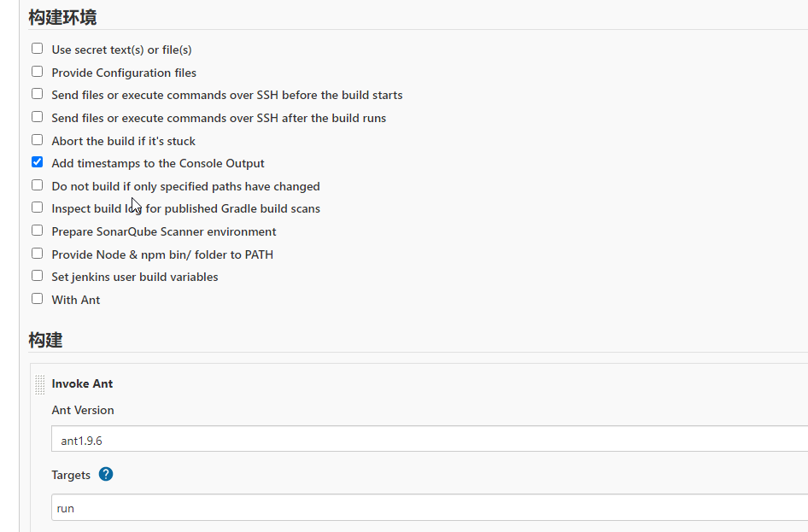Viewport: 808px width, 532px height.
Task: Click the Ant Version label
Action: pyautogui.click(x=82, y=410)
